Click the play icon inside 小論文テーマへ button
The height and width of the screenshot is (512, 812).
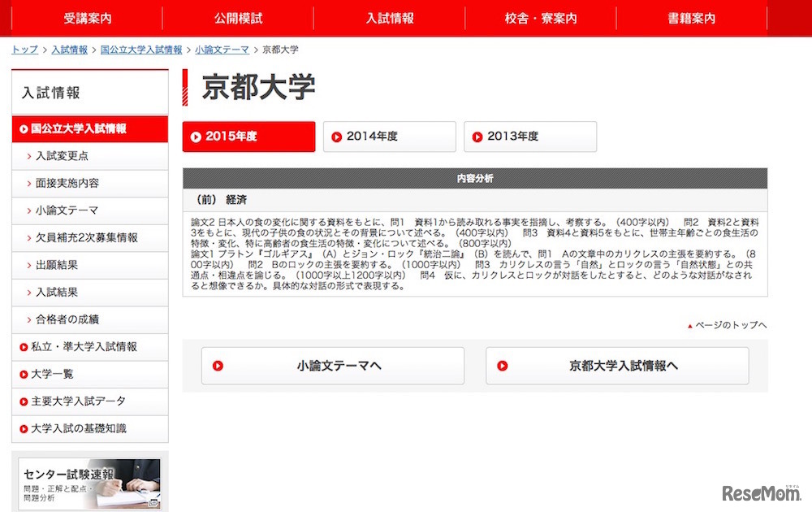[x=218, y=366]
